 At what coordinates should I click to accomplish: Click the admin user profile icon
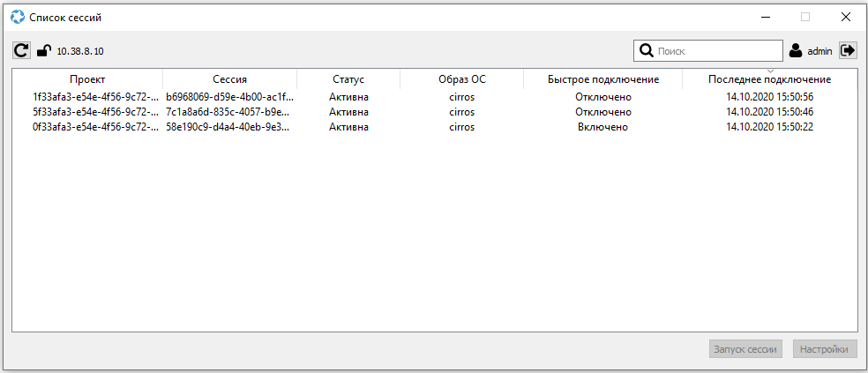click(x=796, y=51)
